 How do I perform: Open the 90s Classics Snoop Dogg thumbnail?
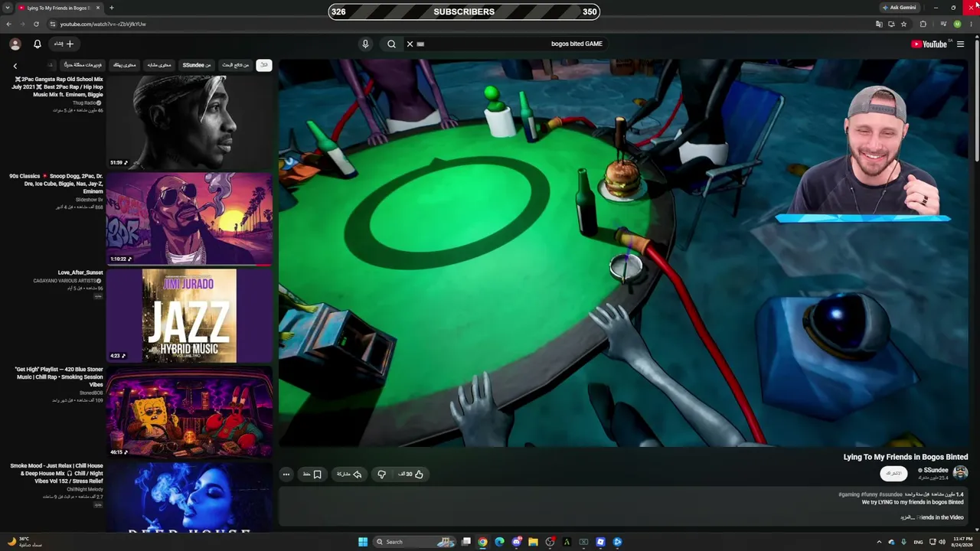[x=189, y=218]
